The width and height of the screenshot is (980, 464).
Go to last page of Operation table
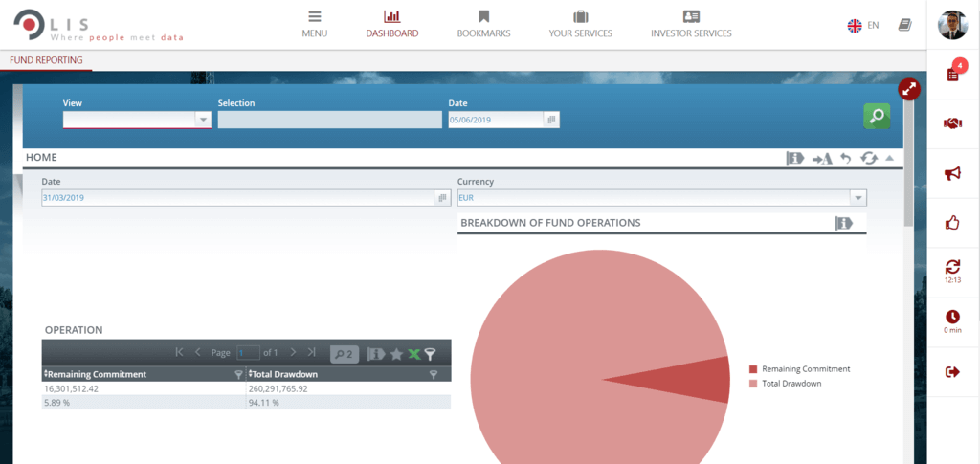[311, 353]
